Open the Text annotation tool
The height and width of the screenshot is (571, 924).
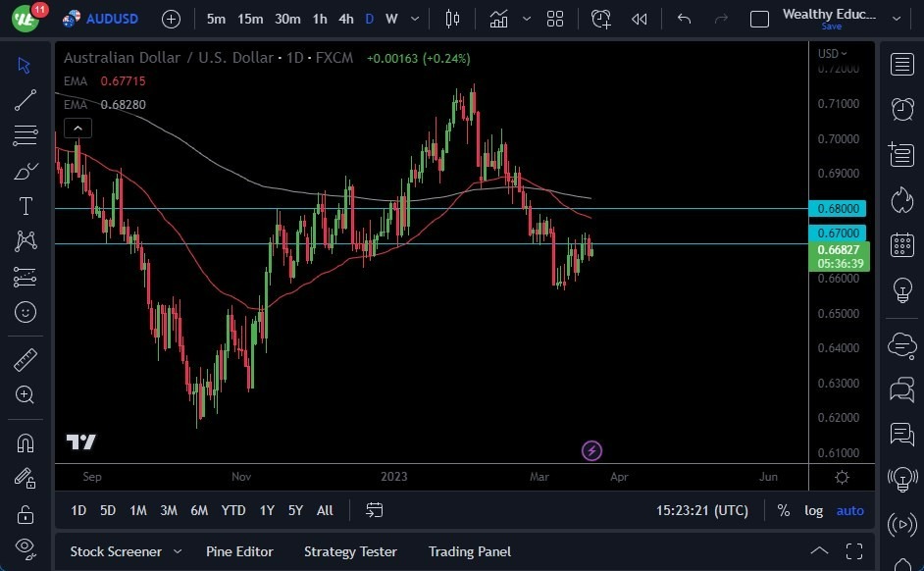pyautogui.click(x=25, y=206)
